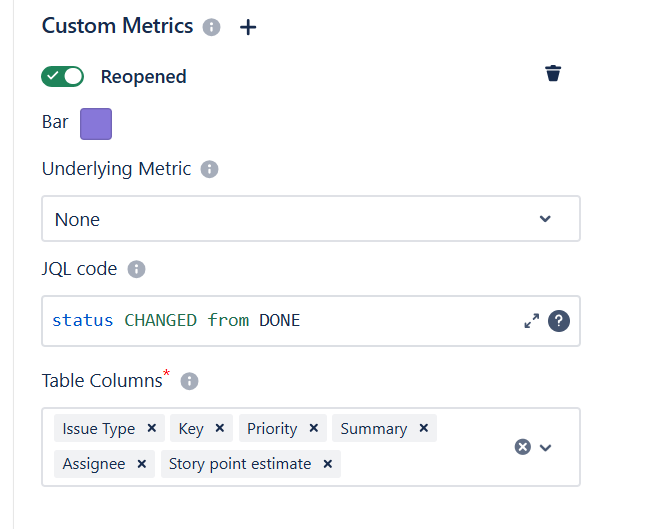Click info icon next to Custom Metrics
Screen dimensions: 652x529
click(211, 27)
